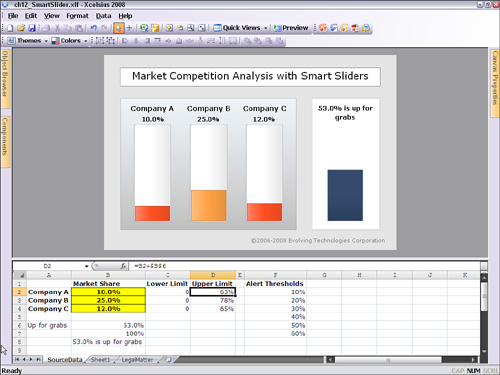The height and width of the screenshot is (375, 500).
Task: Click the 'Up for grabs' cell
Action: tap(49, 325)
